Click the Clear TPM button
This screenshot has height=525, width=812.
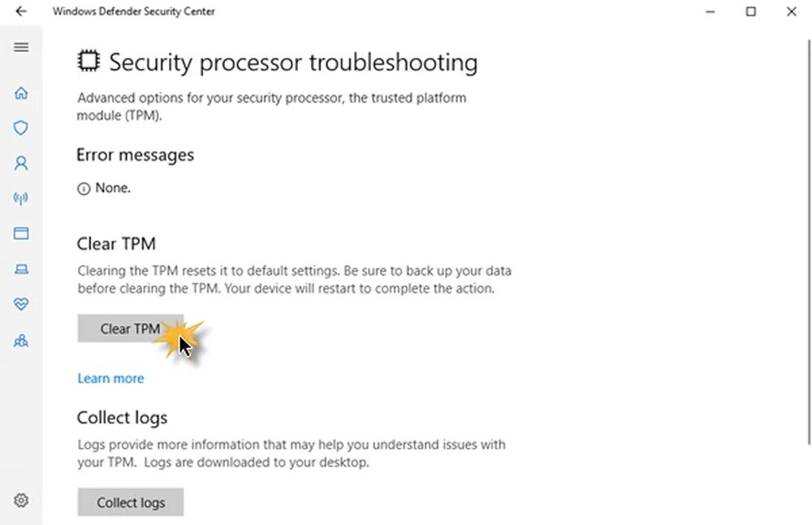[x=130, y=328]
